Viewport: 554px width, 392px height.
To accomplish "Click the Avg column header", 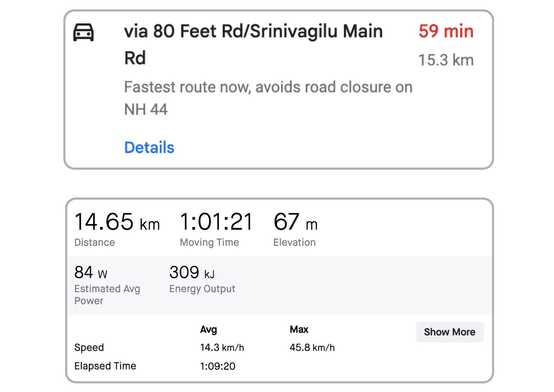I will coord(208,329).
